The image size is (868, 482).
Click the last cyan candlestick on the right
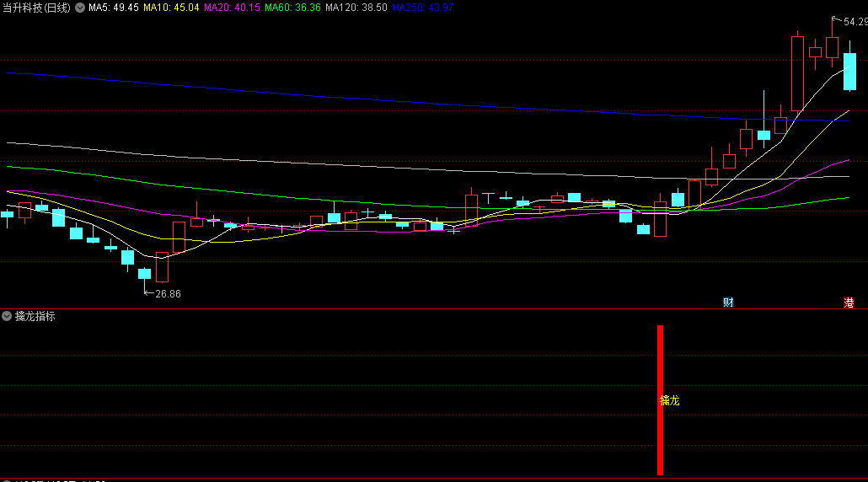849,71
